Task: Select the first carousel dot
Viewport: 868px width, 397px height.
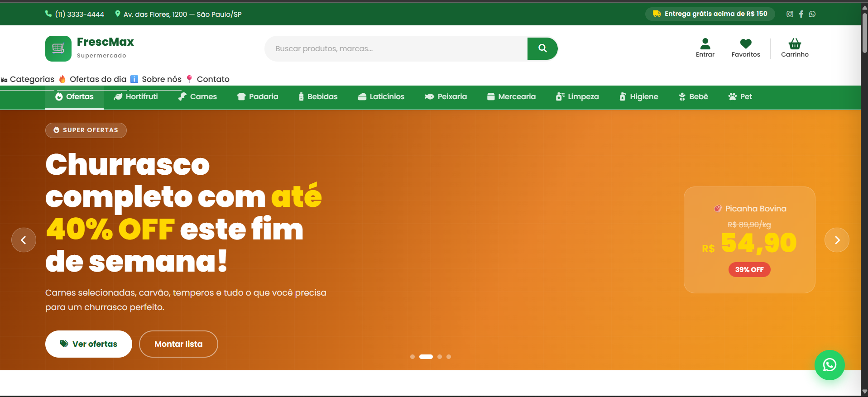Action: tap(412, 357)
